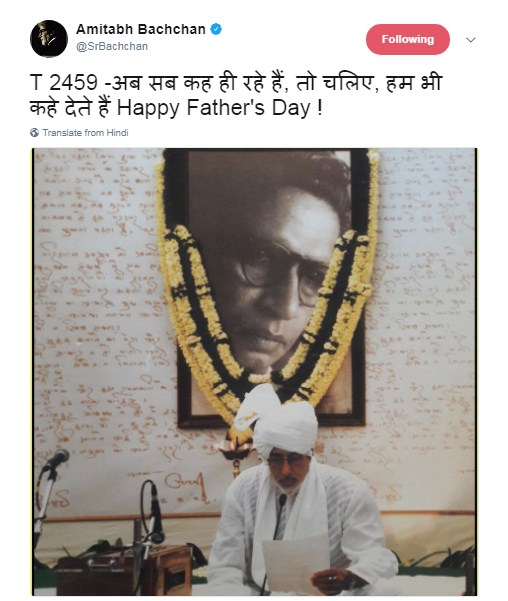
Task: Visit the @SrBachchan handle link
Action: click(112, 46)
